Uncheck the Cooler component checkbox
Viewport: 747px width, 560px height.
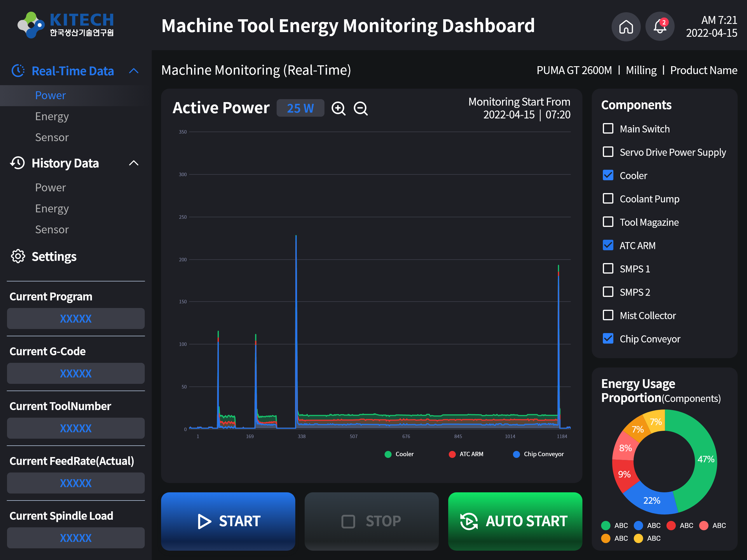point(608,175)
